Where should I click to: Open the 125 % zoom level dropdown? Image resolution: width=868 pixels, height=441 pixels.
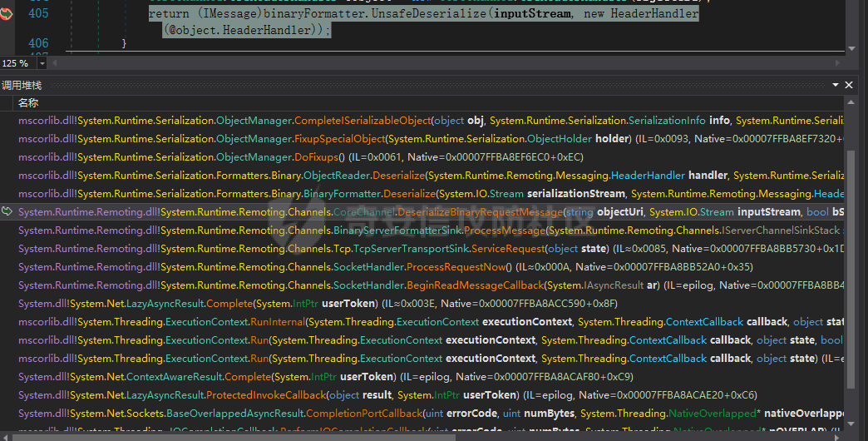point(42,63)
